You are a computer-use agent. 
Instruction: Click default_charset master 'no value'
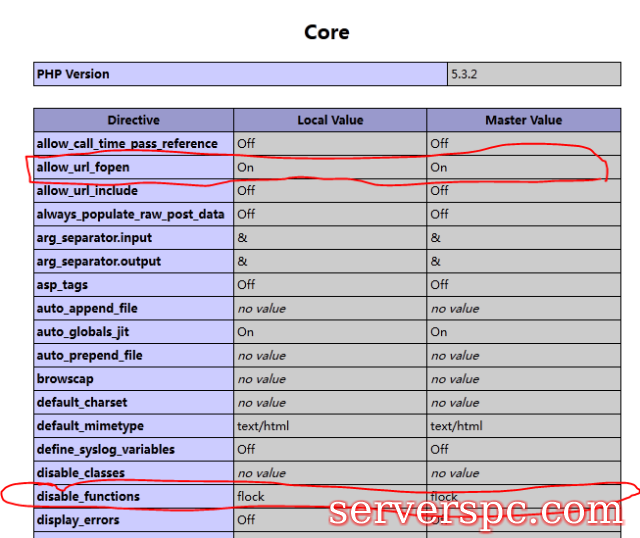pyautogui.click(x=455, y=402)
